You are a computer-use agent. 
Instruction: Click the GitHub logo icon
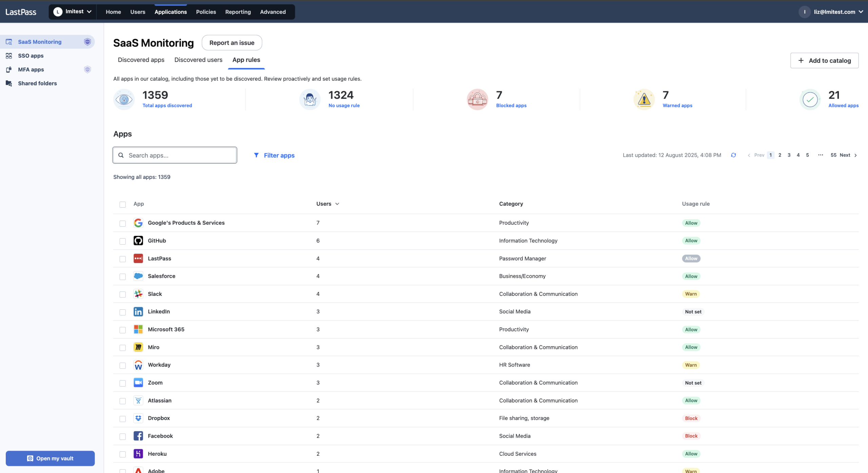pos(138,241)
